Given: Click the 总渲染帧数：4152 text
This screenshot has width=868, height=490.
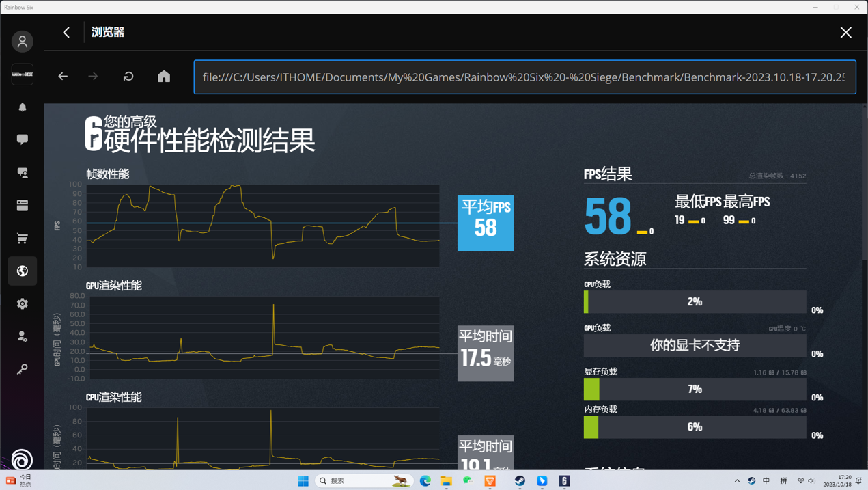Looking at the screenshot, I should pos(777,176).
